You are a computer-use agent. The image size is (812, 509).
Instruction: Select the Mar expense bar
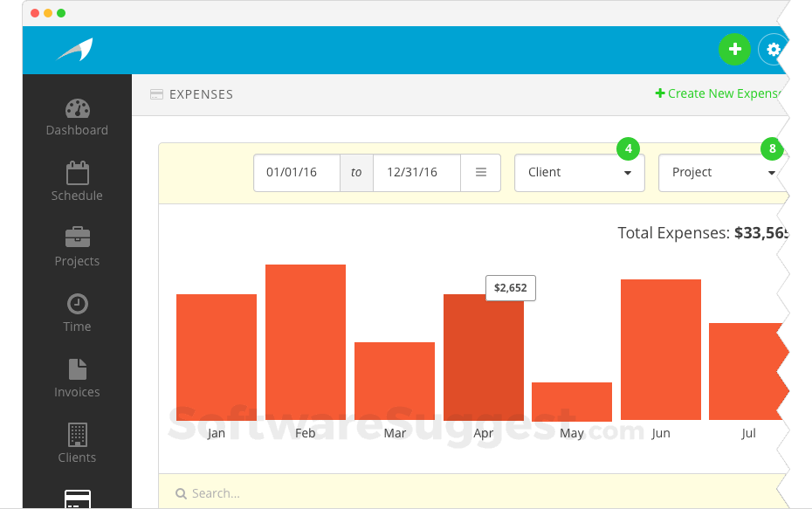[395, 382]
